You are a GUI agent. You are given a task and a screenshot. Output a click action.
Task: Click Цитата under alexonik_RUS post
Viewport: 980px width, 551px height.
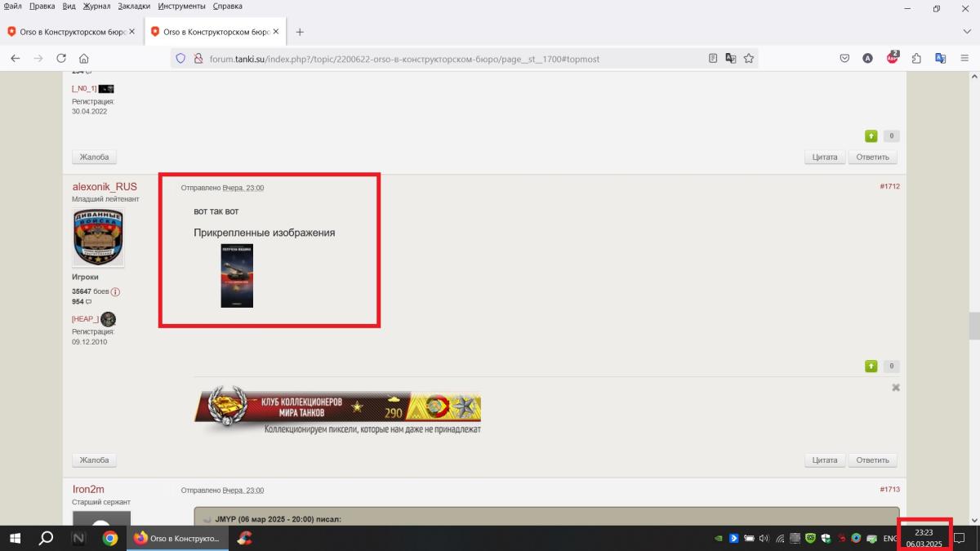825,460
